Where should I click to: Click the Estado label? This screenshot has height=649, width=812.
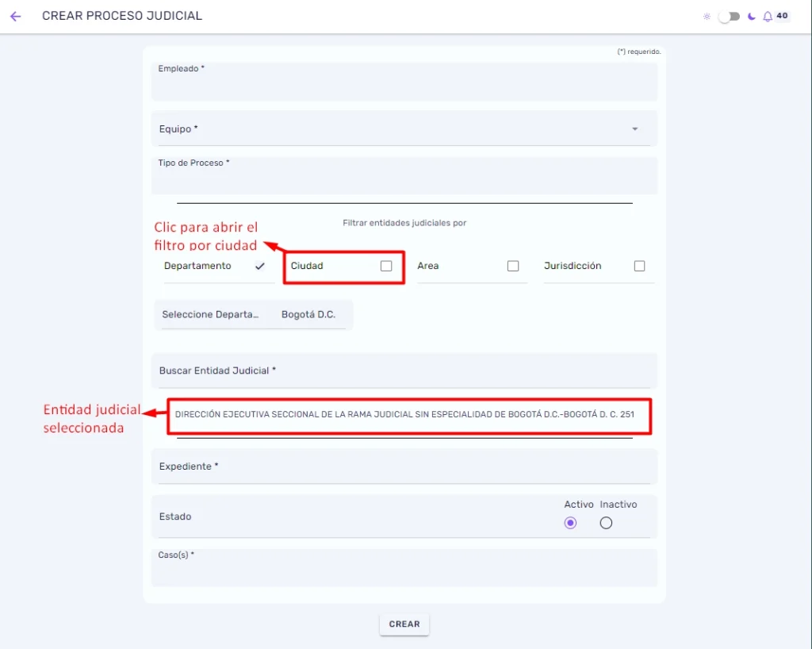click(175, 517)
